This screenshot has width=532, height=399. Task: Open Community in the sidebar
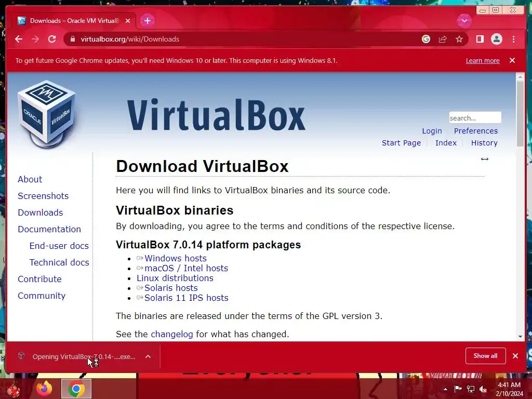(x=42, y=296)
